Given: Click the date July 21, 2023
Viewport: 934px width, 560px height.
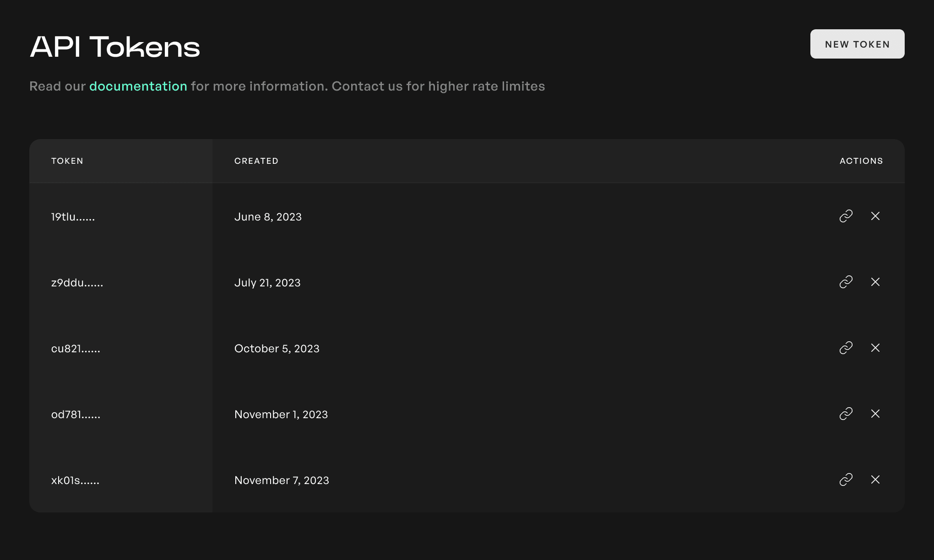Looking at the screenshot, I should [x=267, y=283].
